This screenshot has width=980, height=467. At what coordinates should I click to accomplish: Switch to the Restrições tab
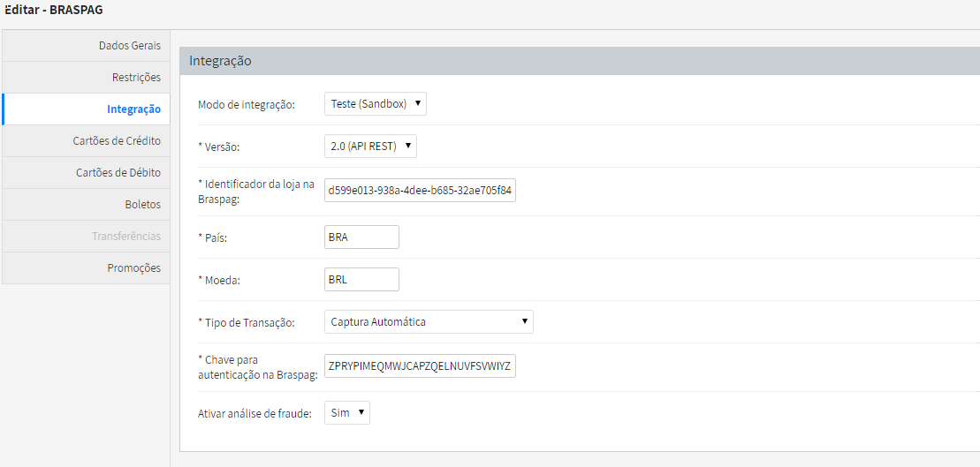pos(86,78)
